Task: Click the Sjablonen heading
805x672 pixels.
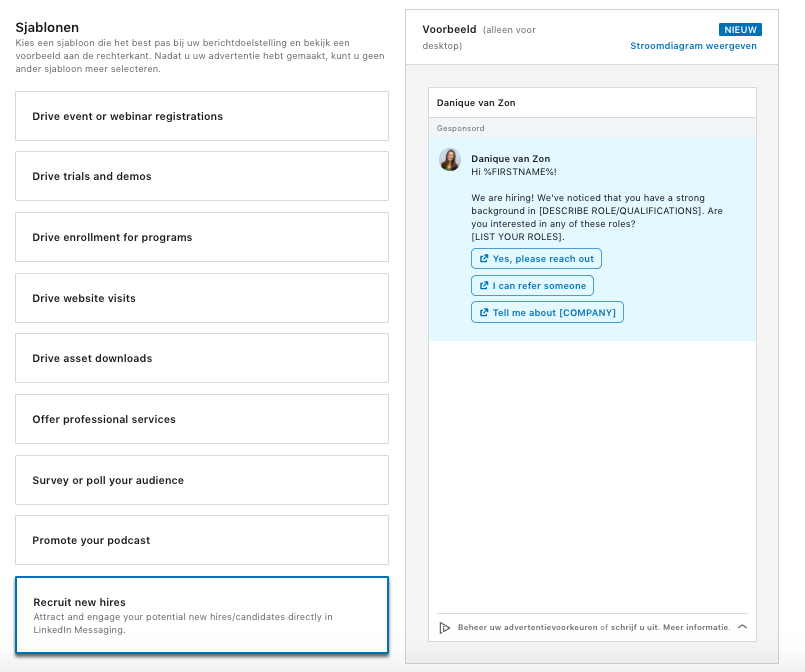Action: [x=47, y=27]
